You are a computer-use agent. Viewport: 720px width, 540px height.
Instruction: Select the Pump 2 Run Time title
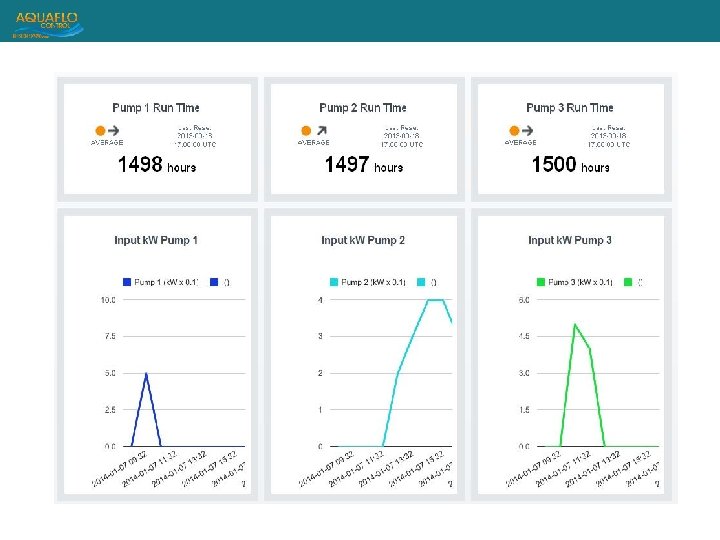pos(363,108)
